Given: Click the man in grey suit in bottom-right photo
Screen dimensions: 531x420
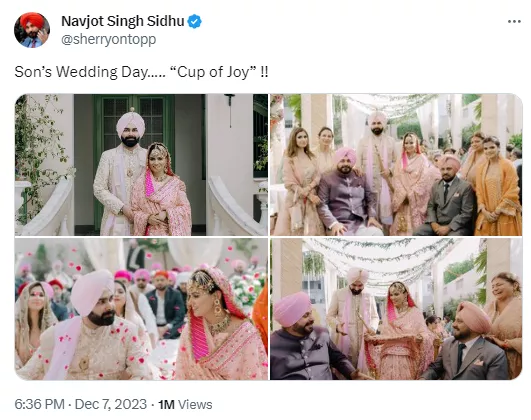Looking at the screenshot, I should (468, 343).
